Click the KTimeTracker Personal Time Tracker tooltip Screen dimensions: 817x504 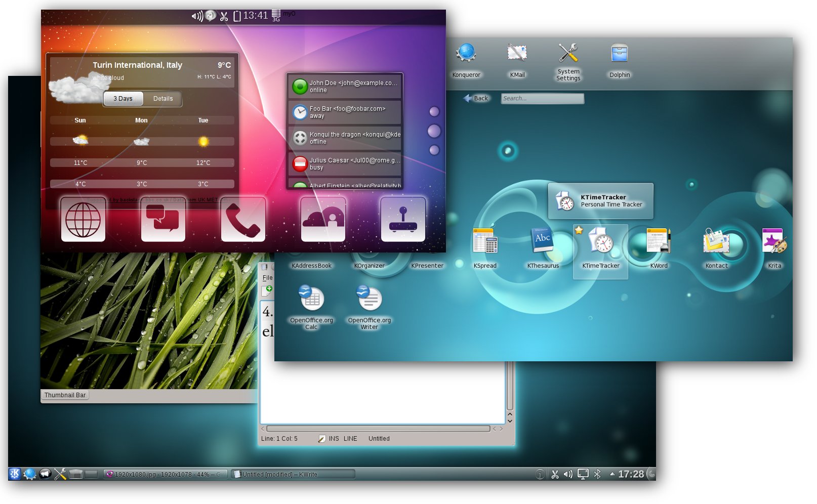(x=600, y=201)
